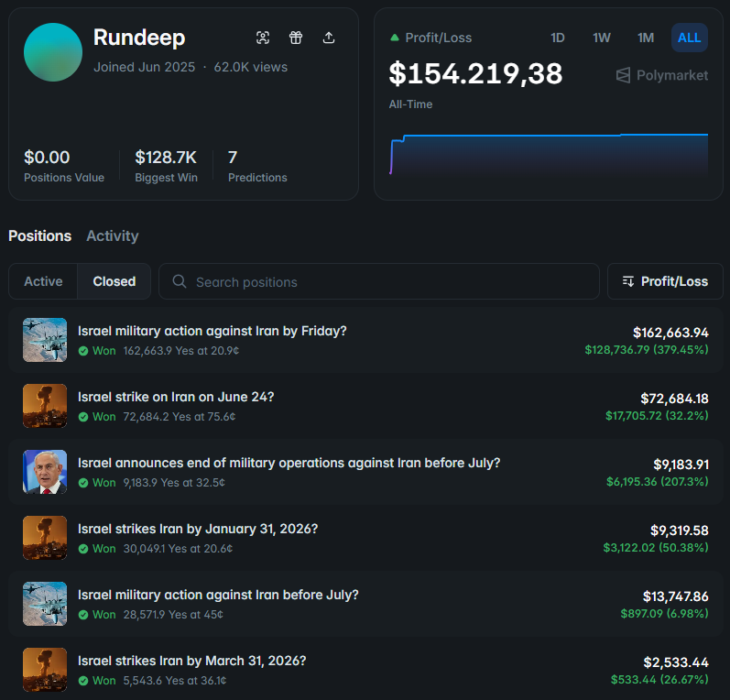730x700 pixels.
Task: Select the 1M profit range
Action: coord(645,38)
